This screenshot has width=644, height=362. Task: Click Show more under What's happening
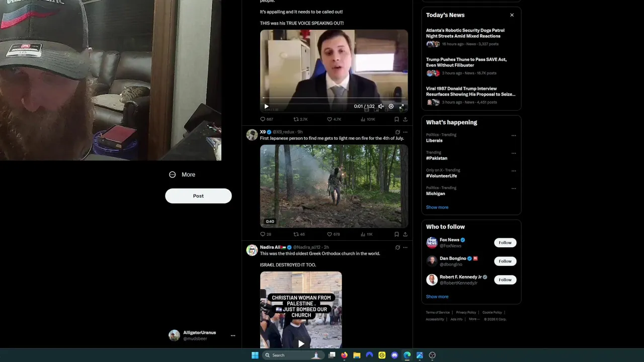tap(437, 207)
